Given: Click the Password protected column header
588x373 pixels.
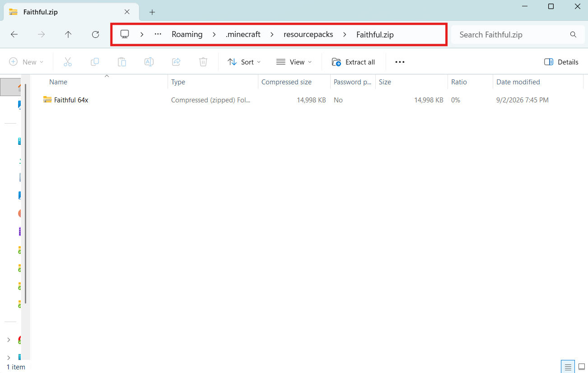Looking at the screenshot, I should click(353, 82).
